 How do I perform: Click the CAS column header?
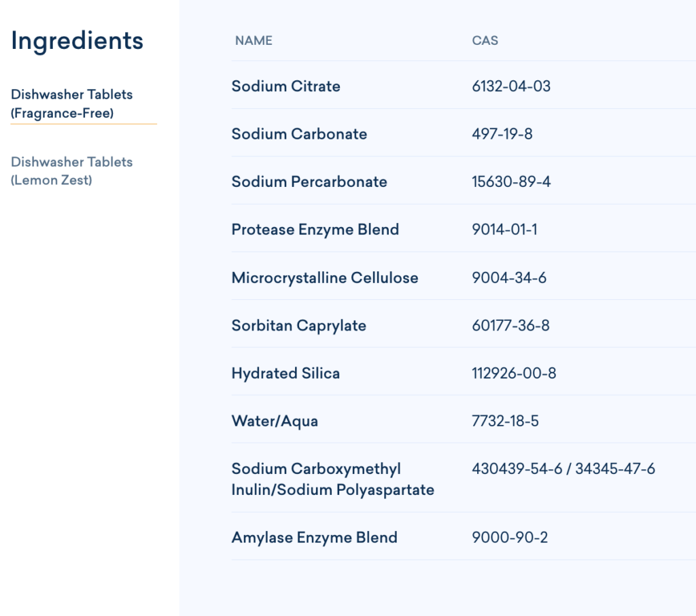point(485,41)
